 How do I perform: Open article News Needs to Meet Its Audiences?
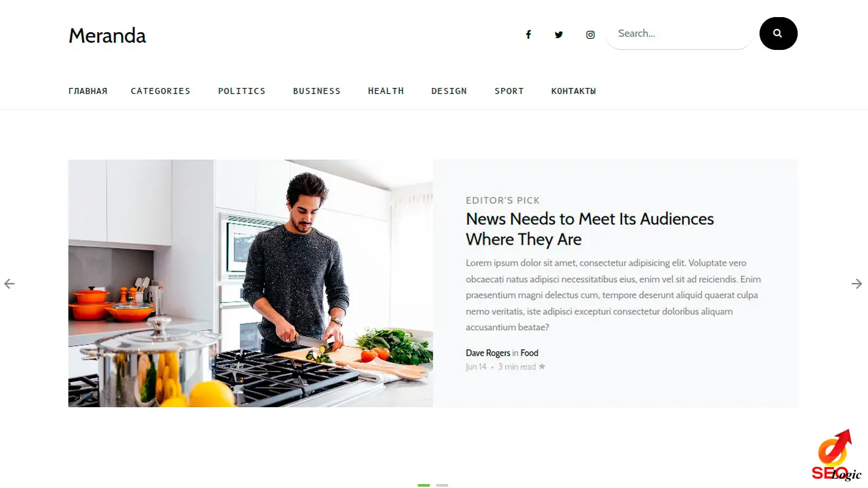[x=590, y=229]
